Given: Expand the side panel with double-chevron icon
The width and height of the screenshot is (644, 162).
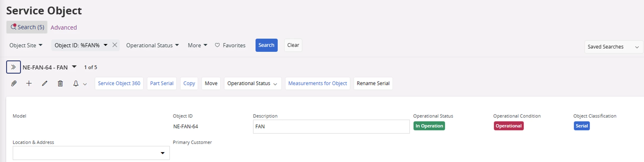Looking at the screenshot, I should pyautogui.click(x=13, y=67).
